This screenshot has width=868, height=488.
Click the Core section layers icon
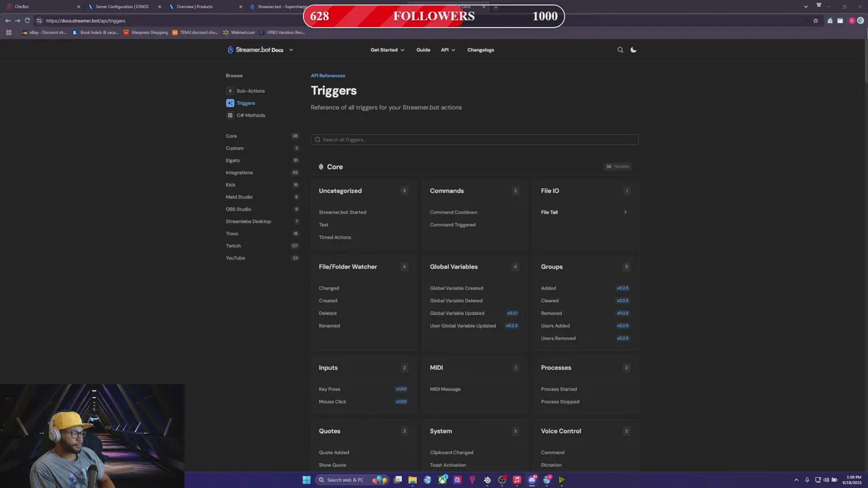pyautogui.click(x=321, y=167)
